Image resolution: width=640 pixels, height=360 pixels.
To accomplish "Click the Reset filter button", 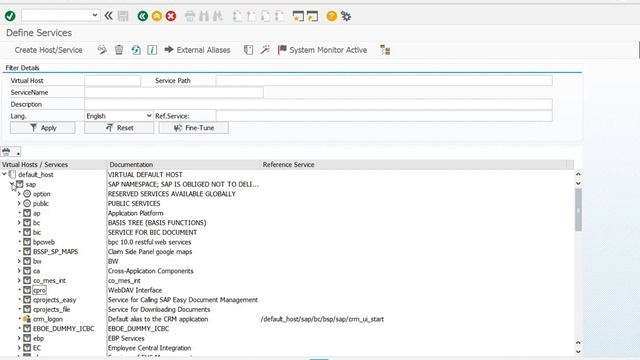I will 119,128.
